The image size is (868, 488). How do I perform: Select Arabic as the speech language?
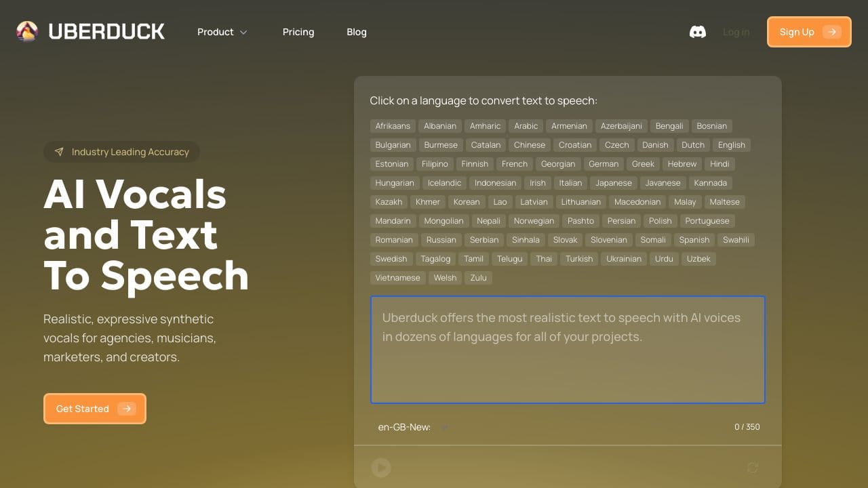click(526, 126)
